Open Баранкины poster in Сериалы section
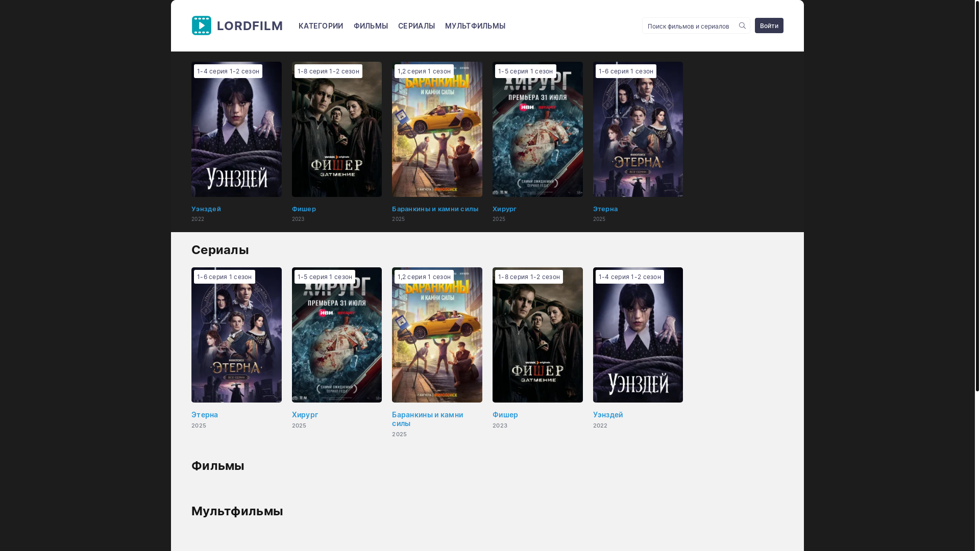This screenshot has height=551, width=980. 437,335
